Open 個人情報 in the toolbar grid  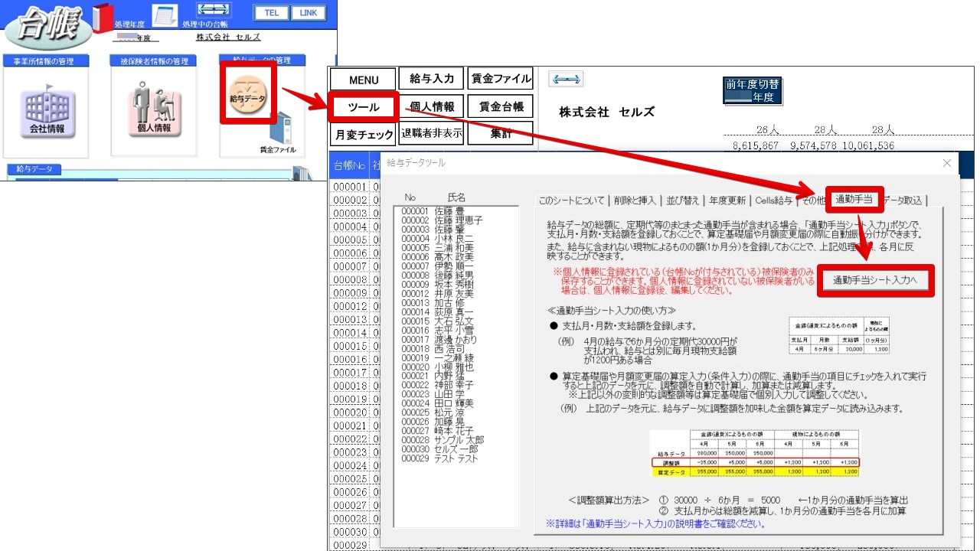pyautogui.click(x=432, y=106)
